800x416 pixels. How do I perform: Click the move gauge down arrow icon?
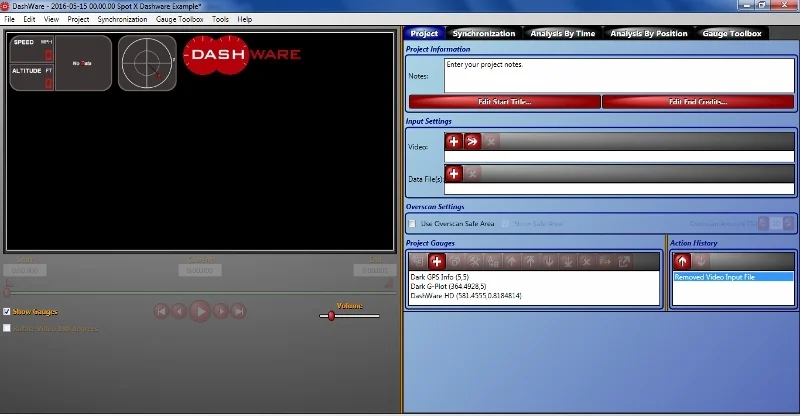tap(549, 261)
